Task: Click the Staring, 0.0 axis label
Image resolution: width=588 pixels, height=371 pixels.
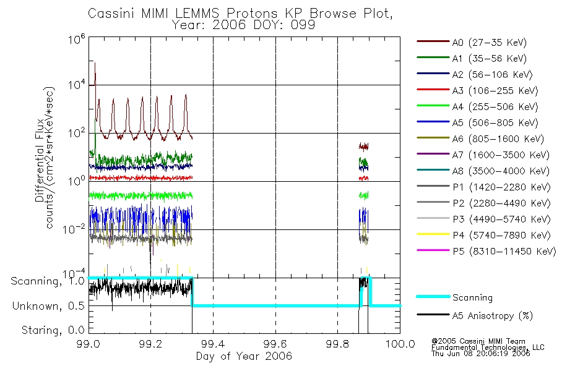Action: (x=53, y=330)
